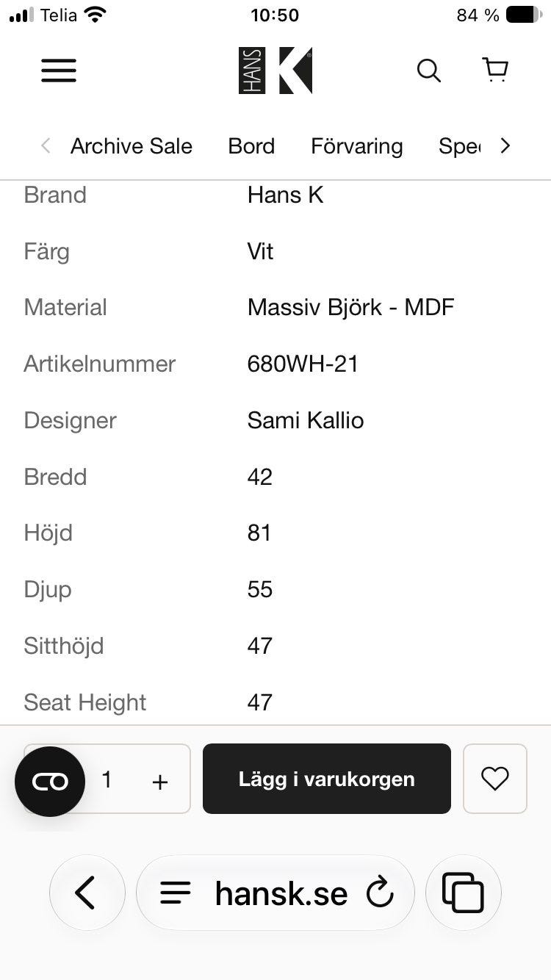Reload the hansk.se page
Viewport: 551px width, 980px height.
pos(381,894)
